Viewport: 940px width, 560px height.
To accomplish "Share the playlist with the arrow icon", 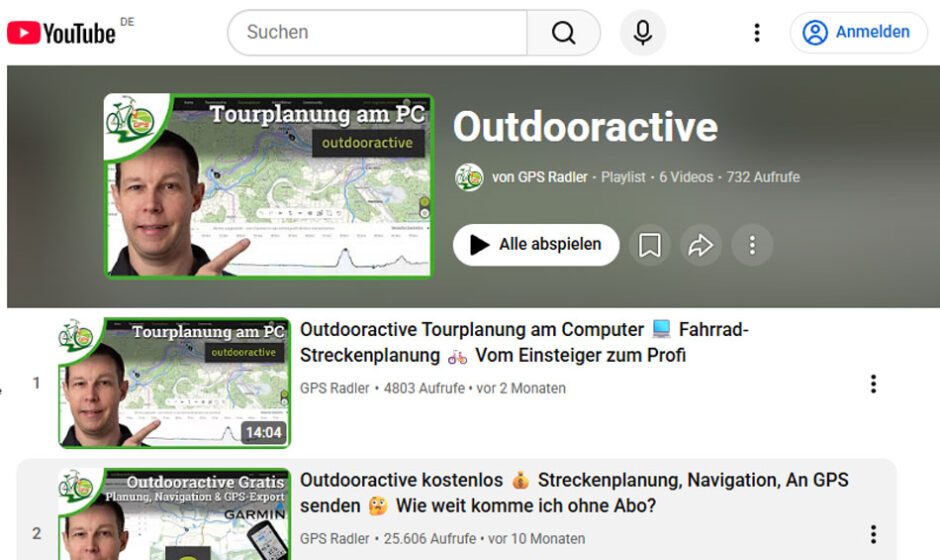I will pos(701,245).
